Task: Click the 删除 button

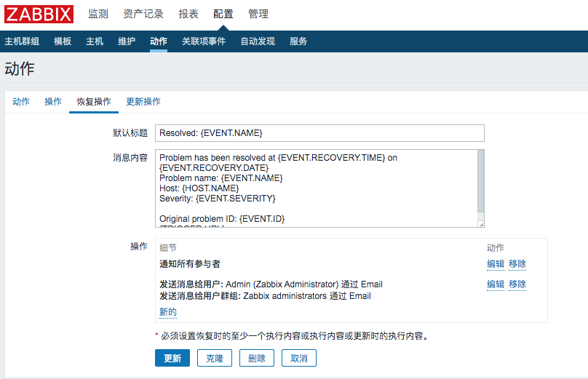Action: [x=257, y=358]
